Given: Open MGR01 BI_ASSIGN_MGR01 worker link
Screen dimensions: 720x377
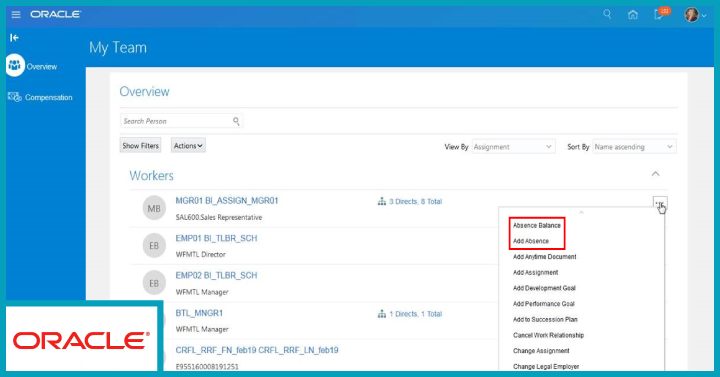Looking at the screenshot, I should point(227,201).
